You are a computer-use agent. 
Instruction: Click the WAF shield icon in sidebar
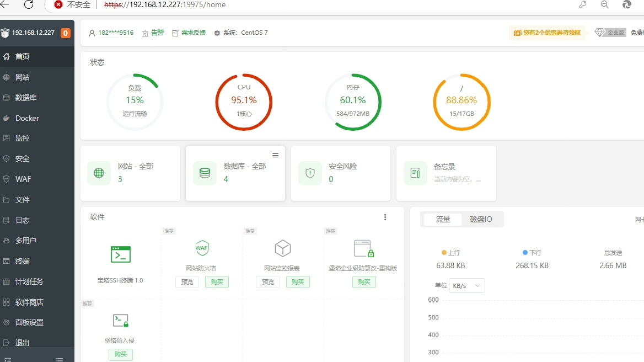tap(6, 179)
